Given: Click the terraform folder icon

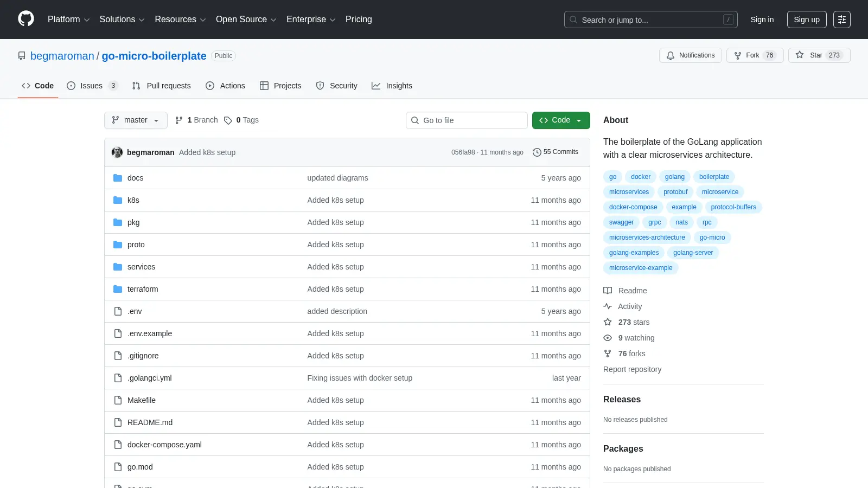Looking at the screenshot, I should (118, 289).
